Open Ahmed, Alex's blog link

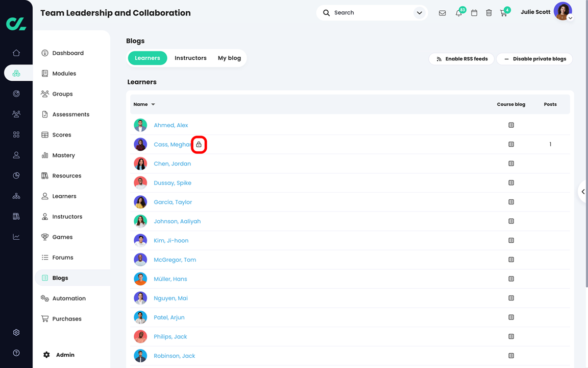[170, 125]
